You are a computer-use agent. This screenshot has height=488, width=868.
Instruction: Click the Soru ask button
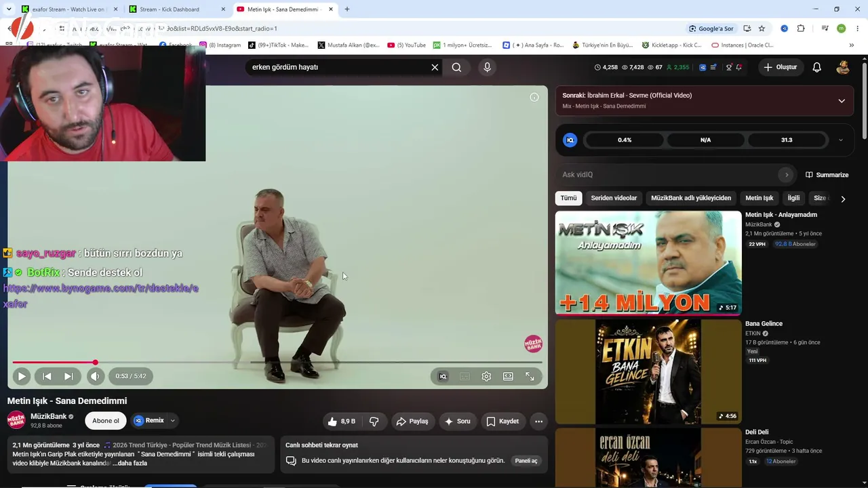[x=457, y=422]
